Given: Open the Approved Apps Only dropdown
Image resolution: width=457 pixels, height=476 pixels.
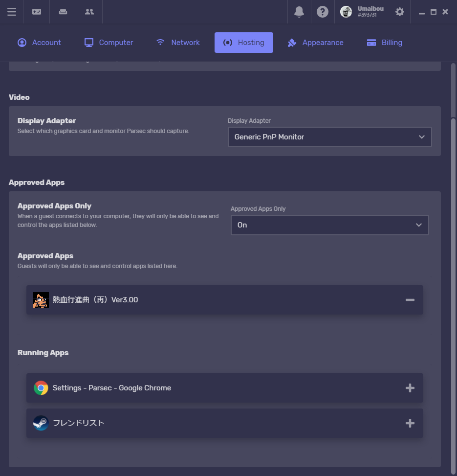Looking at the screenshot, I should click(x=329, y=225).
